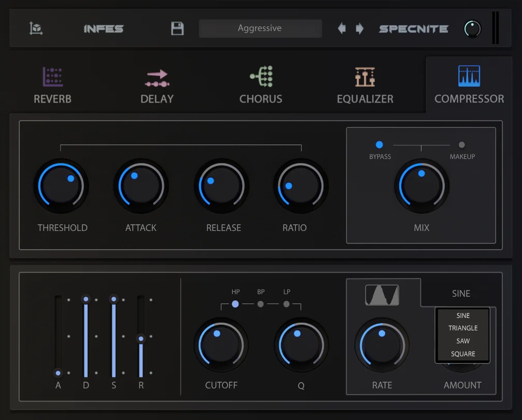
Task: Click the THRESHOLD label
Action: (x=63, y=228)
